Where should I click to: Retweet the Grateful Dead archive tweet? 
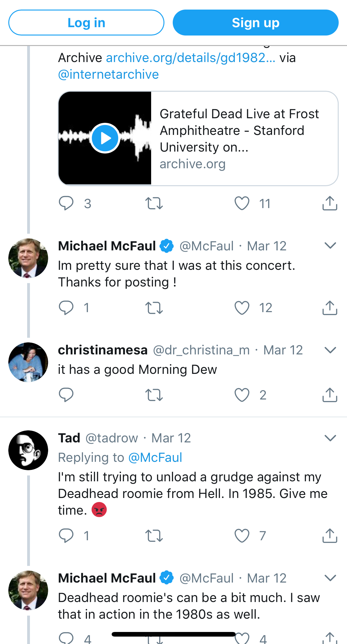point(154,203)
